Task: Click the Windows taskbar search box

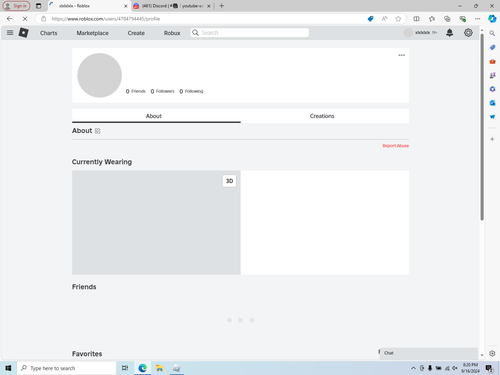Action: click(66, 368)
